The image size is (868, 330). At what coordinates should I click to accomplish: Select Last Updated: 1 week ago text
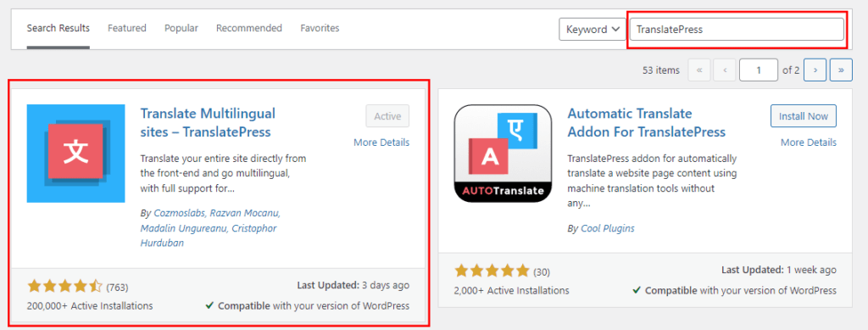(x=779, y=270)
